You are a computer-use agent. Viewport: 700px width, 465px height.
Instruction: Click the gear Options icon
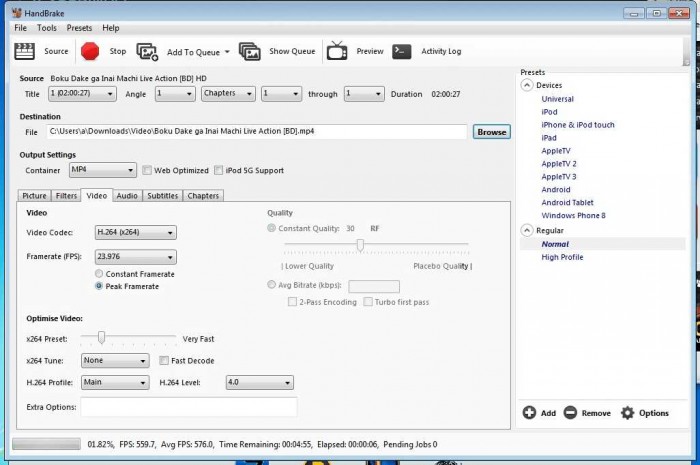[x=627, y=413]
